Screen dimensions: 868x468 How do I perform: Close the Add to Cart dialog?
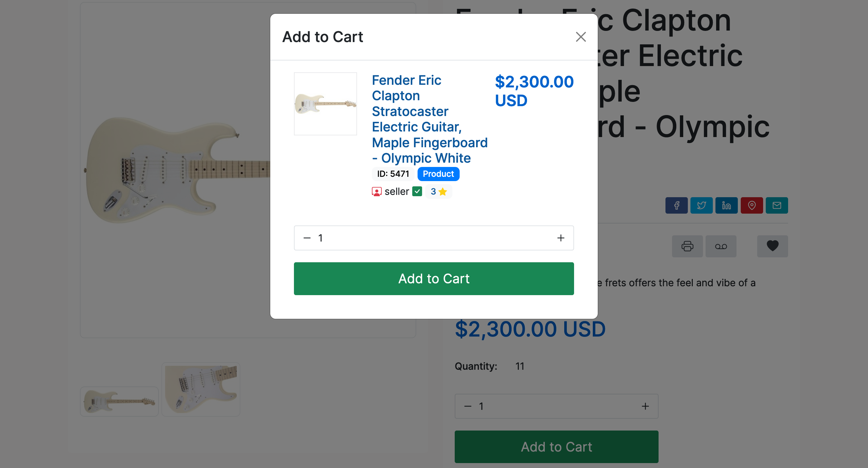[x=581, y=37]
